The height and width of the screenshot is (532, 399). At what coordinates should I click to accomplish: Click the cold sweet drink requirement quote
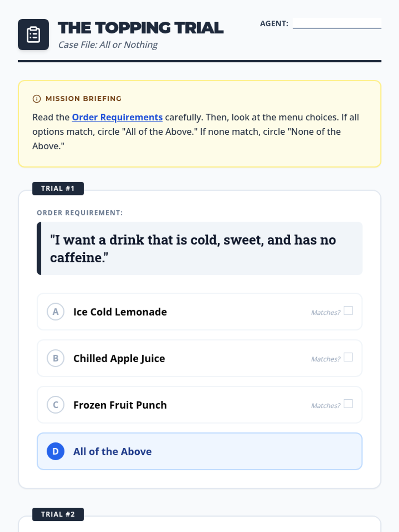click(193, 248)
